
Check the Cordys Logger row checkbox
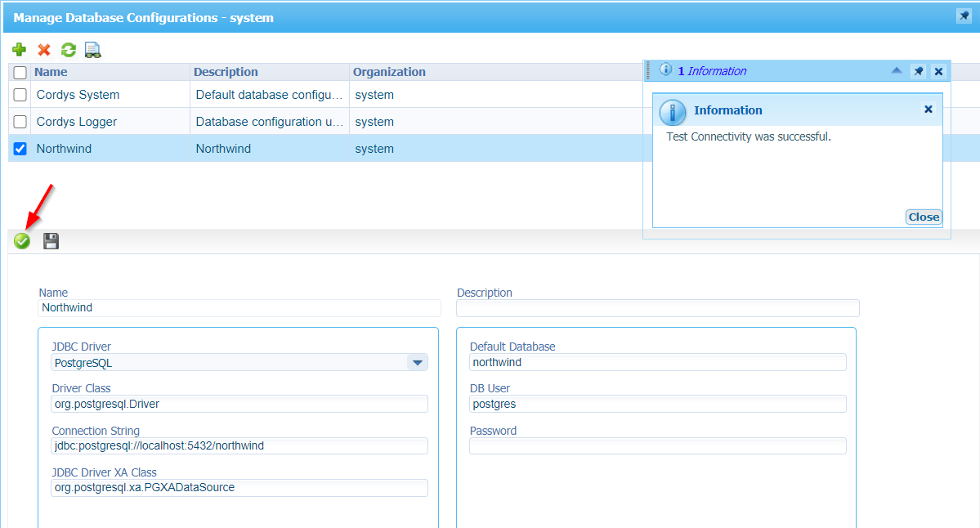pyautogui.click(x=20, y=122)
